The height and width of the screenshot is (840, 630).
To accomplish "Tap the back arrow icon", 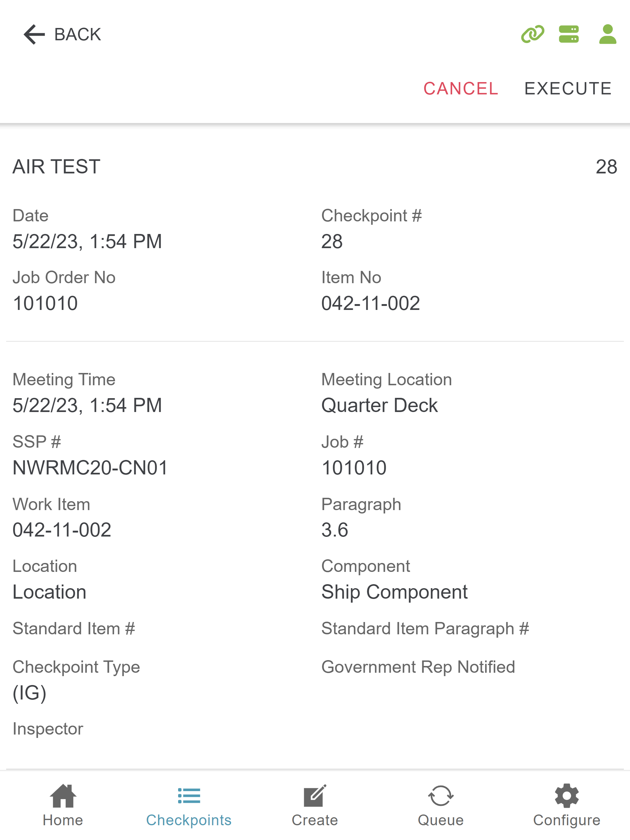I will coord(34,34).
